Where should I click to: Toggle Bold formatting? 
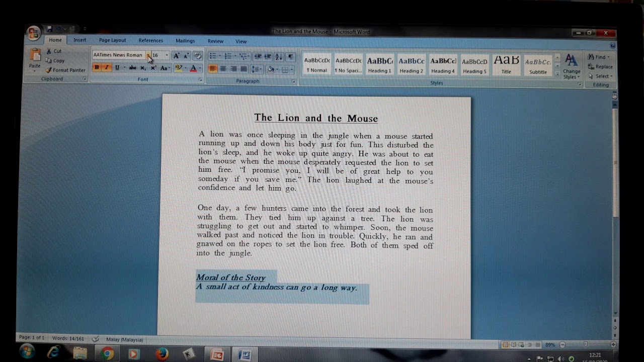[97, 68]
